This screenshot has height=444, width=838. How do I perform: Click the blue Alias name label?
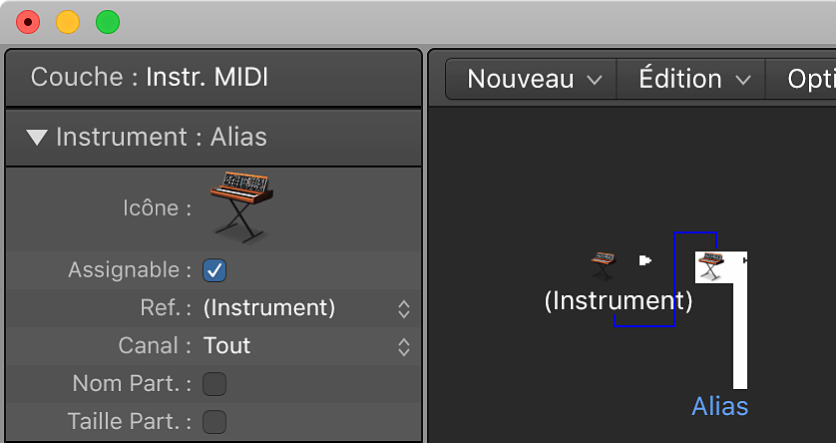720,406
